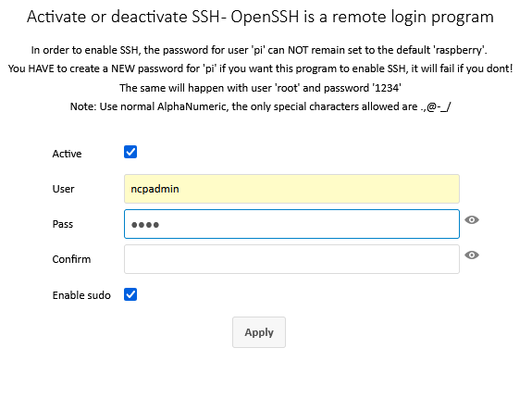Image resolution: width=532 pixels, height=398 pixels.
Task: Click the line starting 'In order to enable SSH'
Action: pyautogui.click(x=259, y=50)
